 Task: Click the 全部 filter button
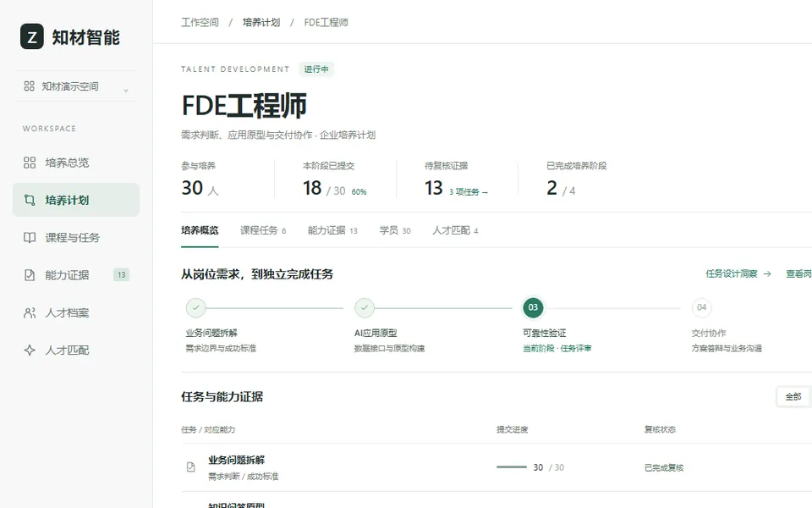click(x=793, y=396)
